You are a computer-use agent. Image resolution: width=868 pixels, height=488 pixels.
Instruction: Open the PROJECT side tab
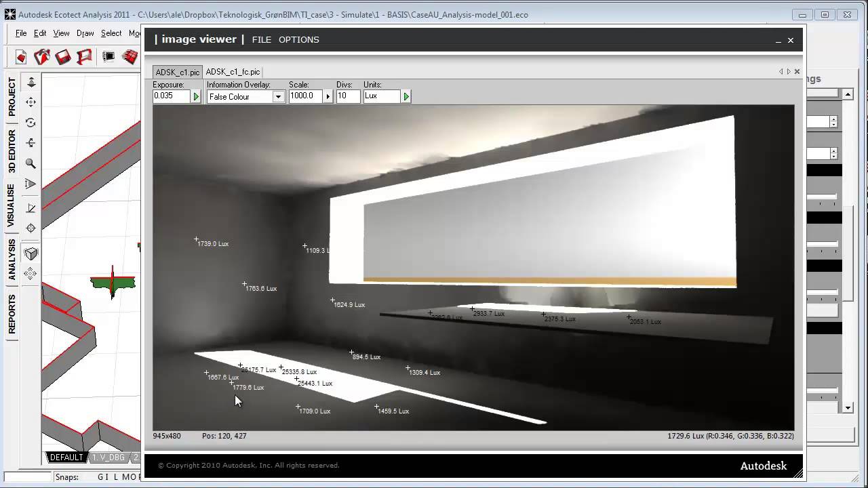[x=12, y=96]
